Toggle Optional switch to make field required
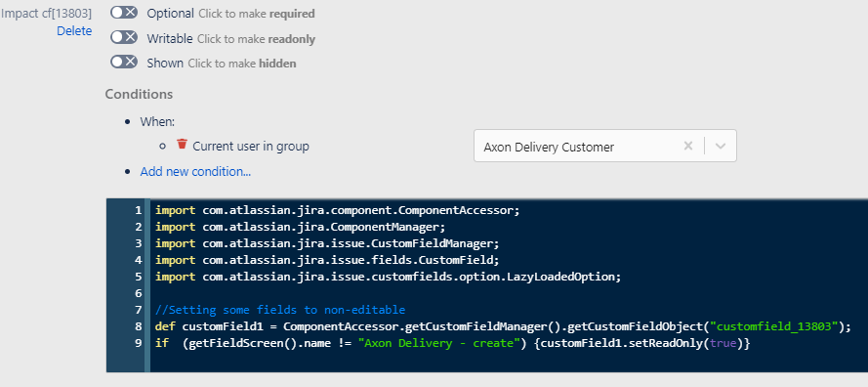The width and height of the screenshot is (868, 387). tap(124, 13)
